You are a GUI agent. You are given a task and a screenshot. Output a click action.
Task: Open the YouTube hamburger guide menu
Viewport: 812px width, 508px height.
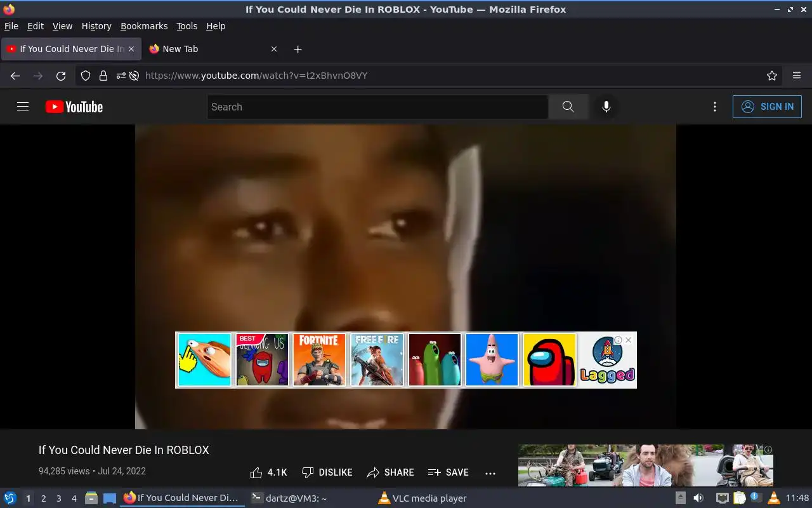tap(23, 107)
